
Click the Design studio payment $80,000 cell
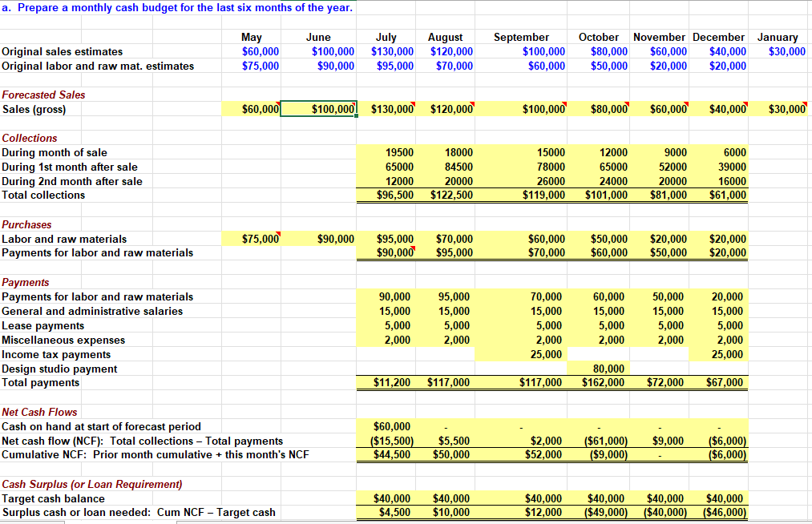click(x=608, y=368)
